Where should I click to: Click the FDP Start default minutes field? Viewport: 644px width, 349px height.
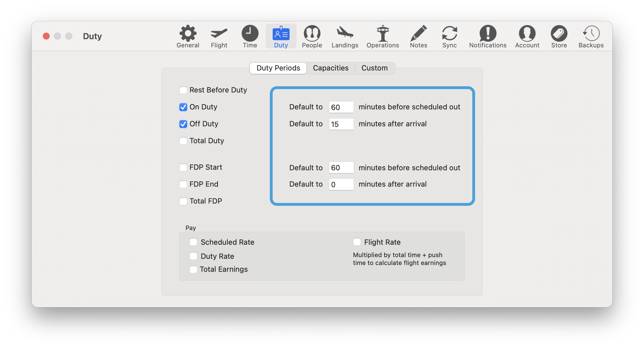click(x=341, y=168)
